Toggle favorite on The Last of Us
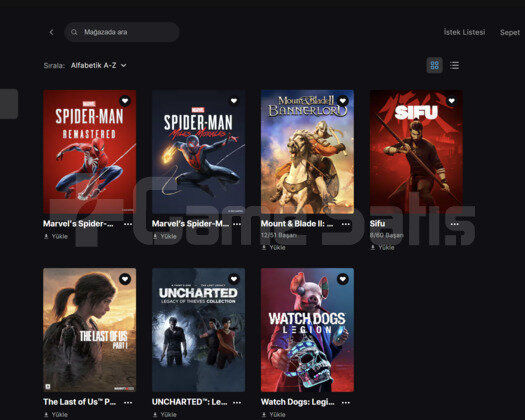 point(125,279)
